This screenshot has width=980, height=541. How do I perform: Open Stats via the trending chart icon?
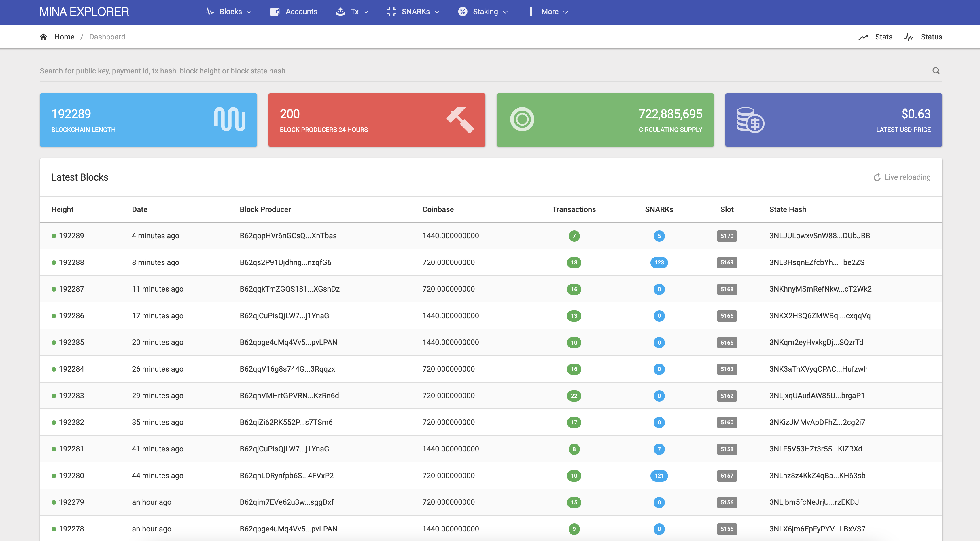864,37
